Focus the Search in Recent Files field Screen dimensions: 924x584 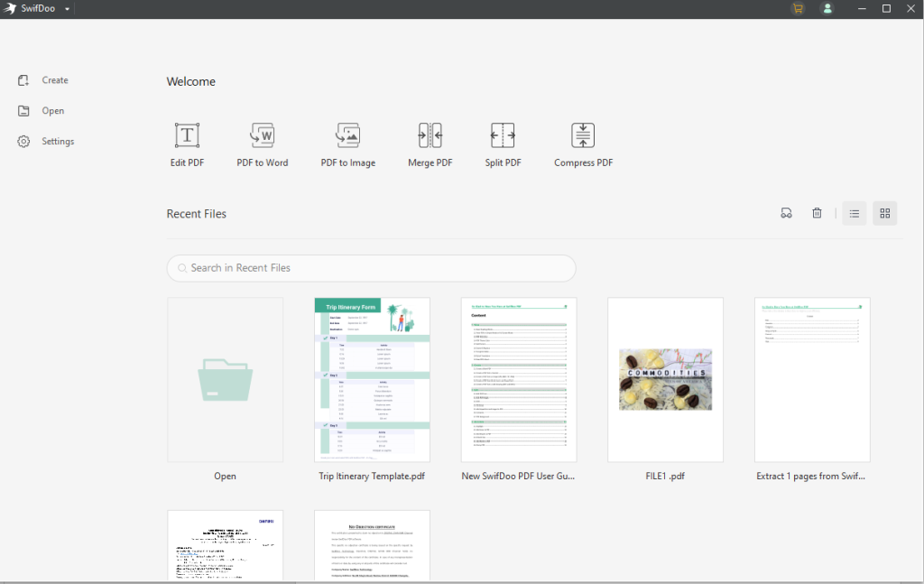(x=371, y=268)
